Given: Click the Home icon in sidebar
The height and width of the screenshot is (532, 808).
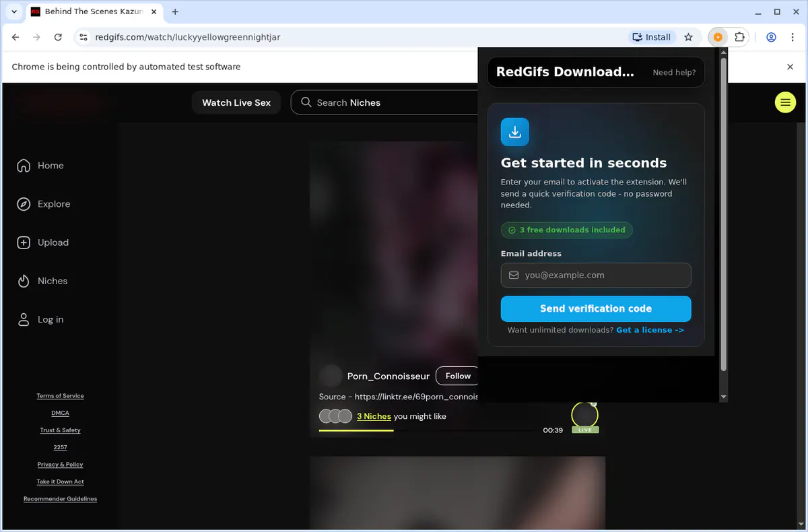Looking at the screenshot, I should click(x=24, y=166).
